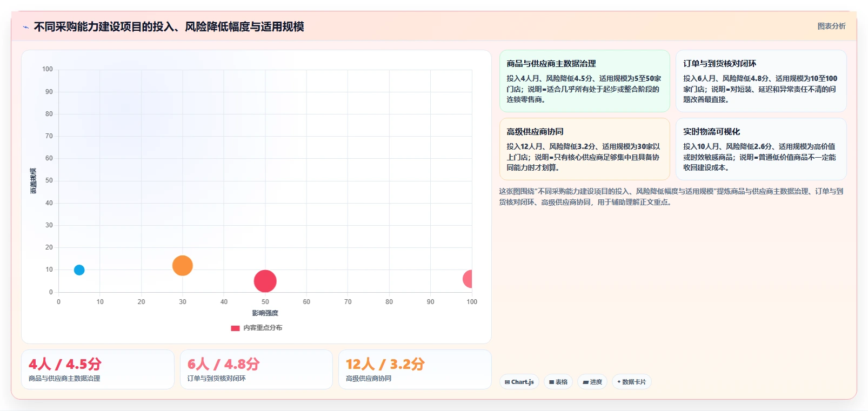This screenshot has width=868, height=411.
Task: Click the description text beginning 投入4人月
Action: (x=584, y=89)
